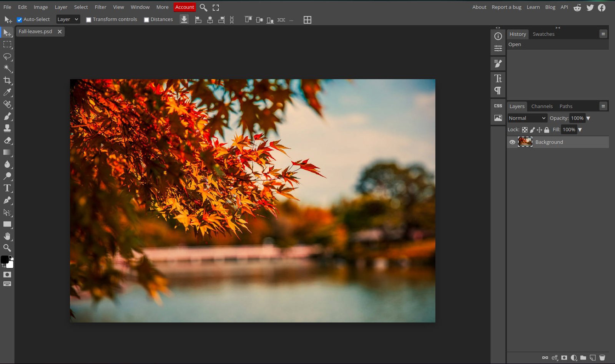Toggle Quick Mask mode icon
The image size is (615, 364).
7,275
